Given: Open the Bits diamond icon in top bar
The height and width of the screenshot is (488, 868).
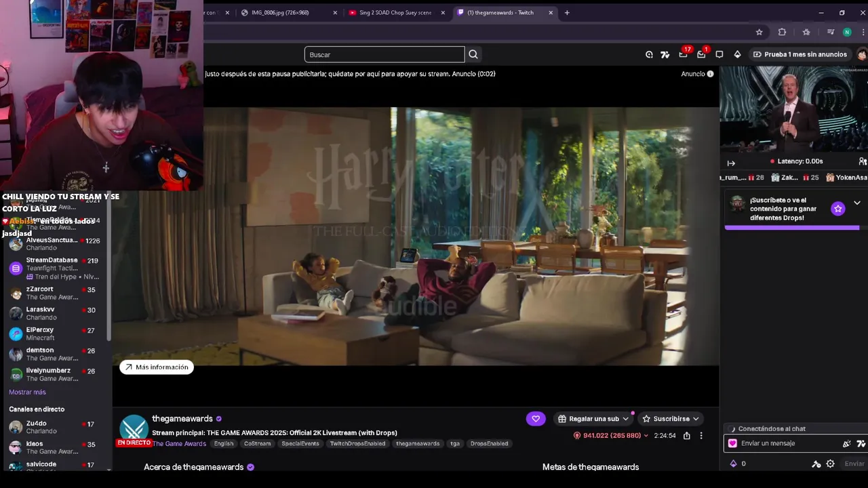Looking at the screenshot, I should 737,54.
